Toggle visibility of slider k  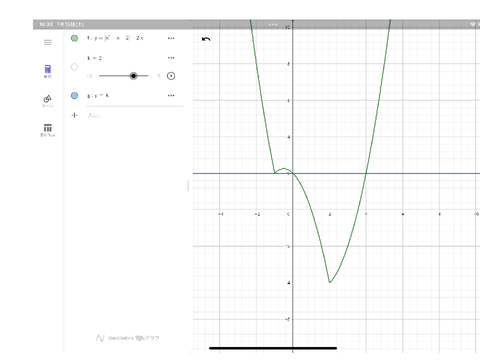pos(74,67)
